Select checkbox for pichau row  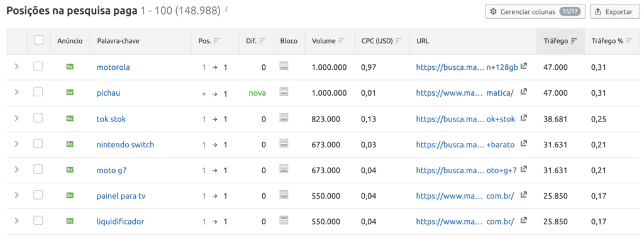[38, 93]
